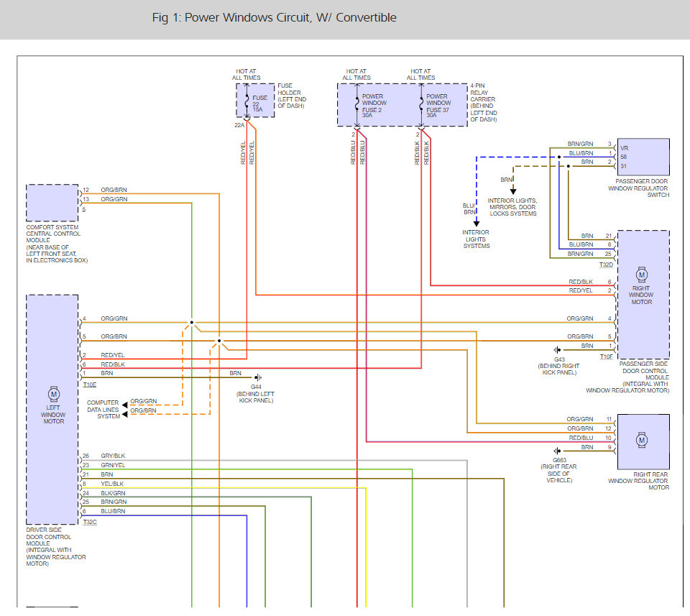Viewport: 690px width, 616px height.
Task: Click the 'DRIVER SIDE DOOR CONTROL MODULE' label
Action: tap(56, 546)
